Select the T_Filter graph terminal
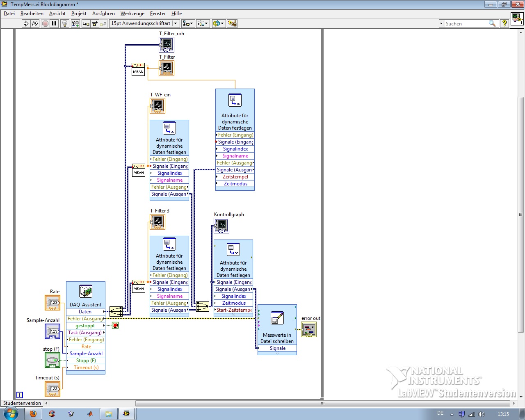 click(x=167, y=68)
